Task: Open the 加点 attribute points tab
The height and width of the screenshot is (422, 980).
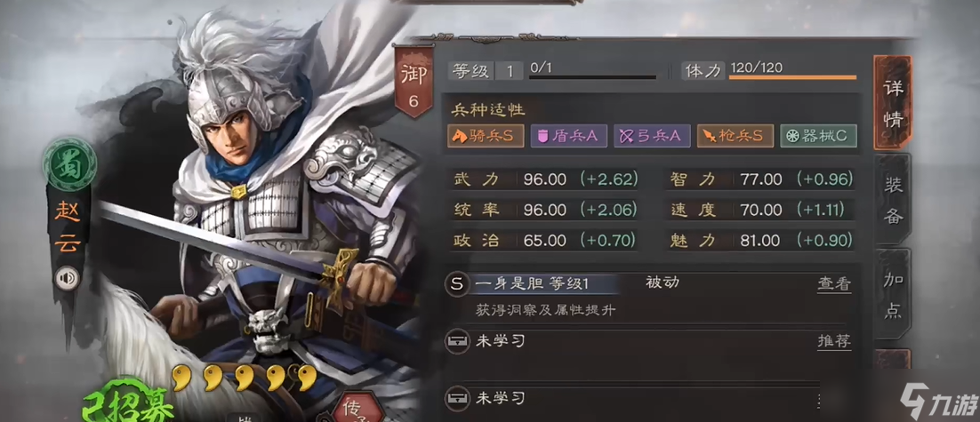Action: pyautogui.click(x=893, y=295)
